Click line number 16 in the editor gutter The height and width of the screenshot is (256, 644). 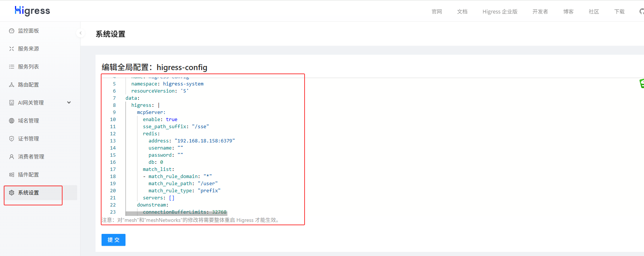(x=113, y=162)
